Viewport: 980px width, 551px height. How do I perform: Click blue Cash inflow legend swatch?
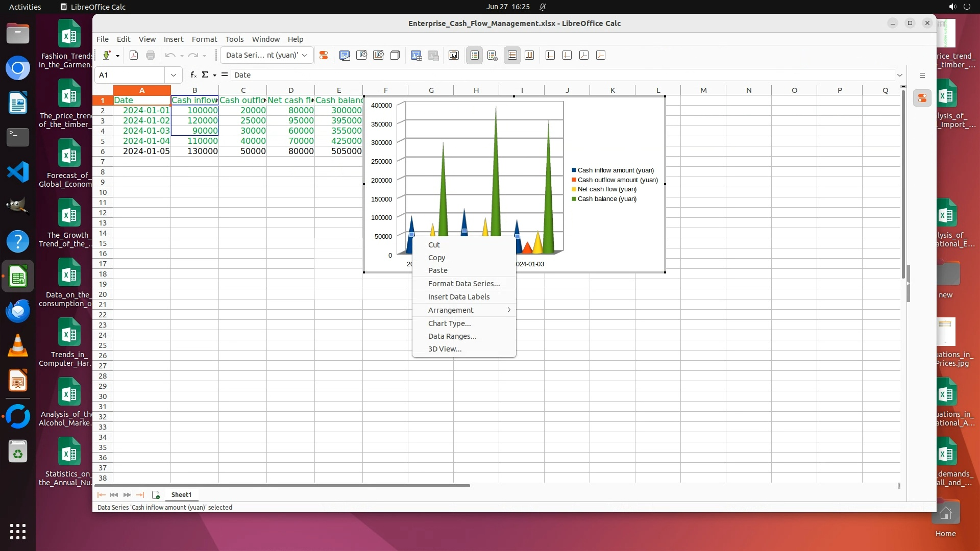(x=574, y=170)
